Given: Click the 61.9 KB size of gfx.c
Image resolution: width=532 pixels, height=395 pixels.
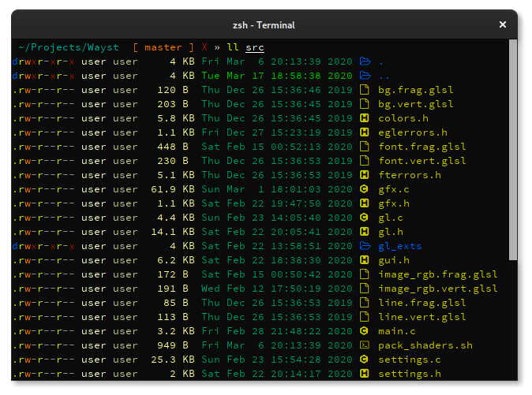Looking at the screenshot, I should click(x=173, y=189).
